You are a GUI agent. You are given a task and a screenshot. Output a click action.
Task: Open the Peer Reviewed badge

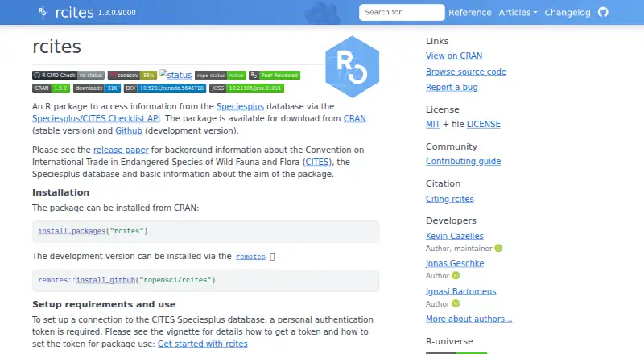coord(275,75)
